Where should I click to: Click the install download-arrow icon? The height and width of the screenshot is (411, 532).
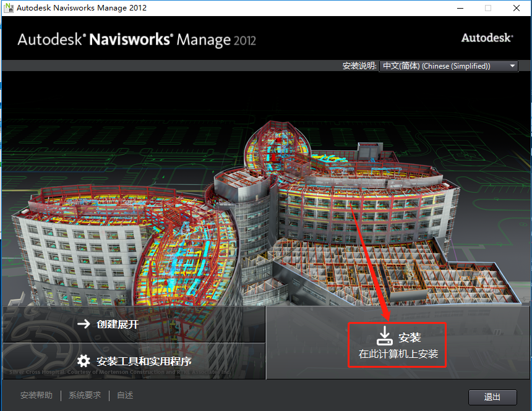[384, 336]
